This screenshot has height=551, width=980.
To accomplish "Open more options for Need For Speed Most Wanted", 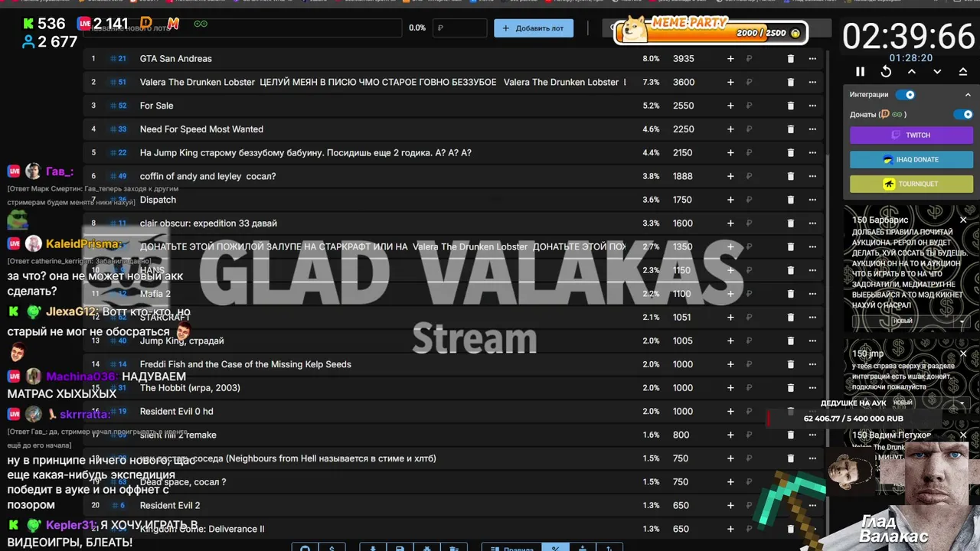I will click(x=812, y=129).
